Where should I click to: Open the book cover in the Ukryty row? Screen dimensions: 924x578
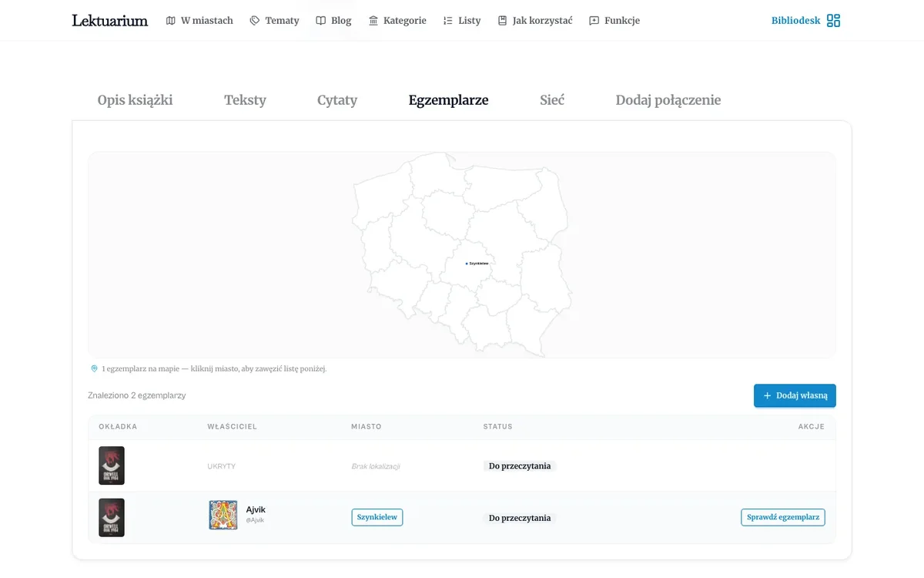[x=112, y=465]
